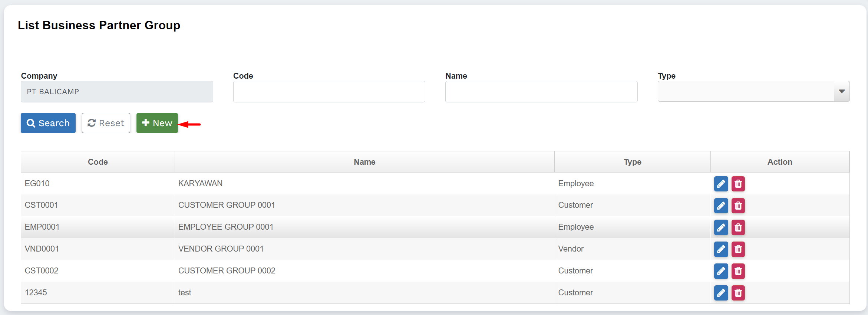Click the Search button
This screenshot has height=315, width=868.
point(48,123)
